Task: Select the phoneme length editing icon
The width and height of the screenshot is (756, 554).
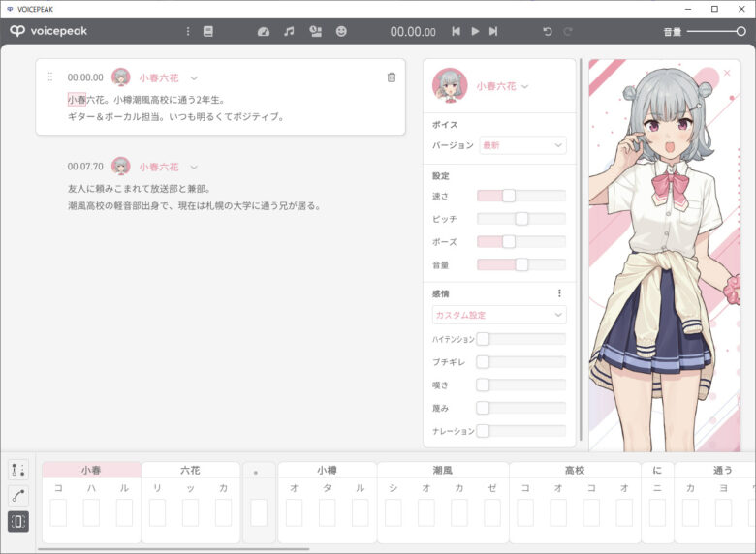Action: pos(18,522)
